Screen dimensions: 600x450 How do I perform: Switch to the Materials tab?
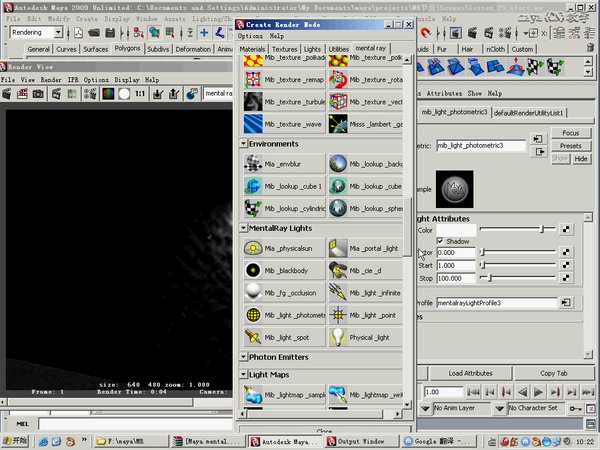click(x=252, y=49)
